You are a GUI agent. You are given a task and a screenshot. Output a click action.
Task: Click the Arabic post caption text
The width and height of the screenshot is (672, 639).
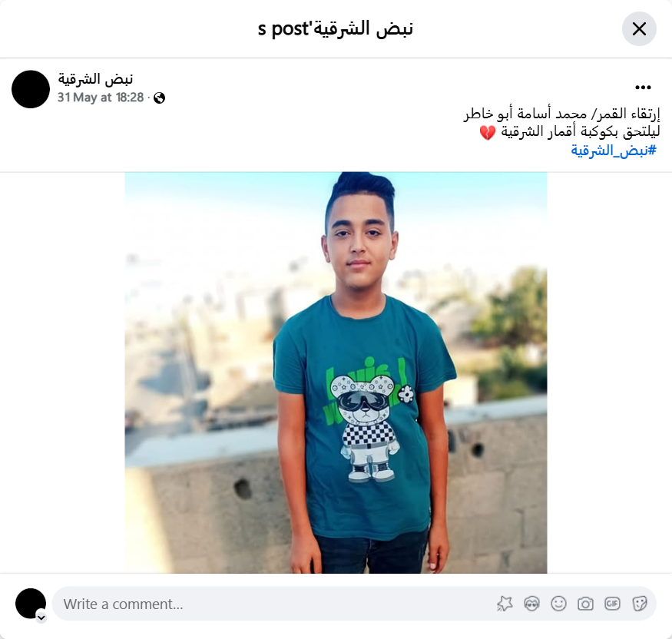(562, 123)
